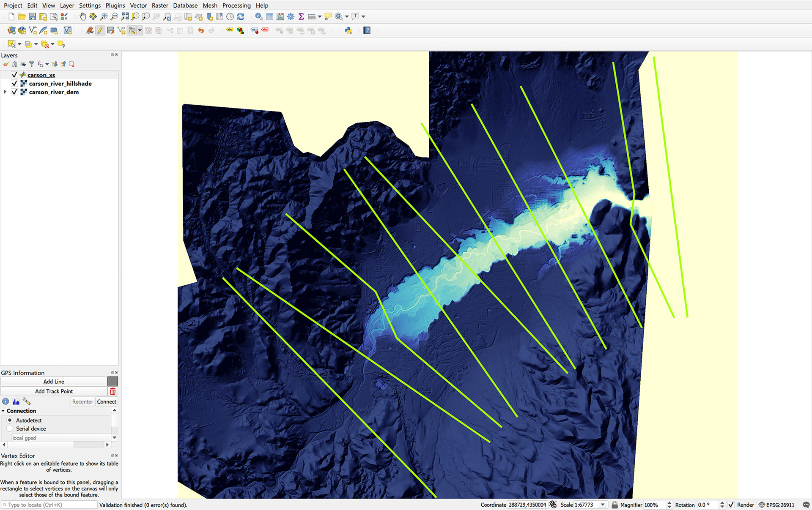Screen dimensions: 812x510
Task: Open the log messages speech bubble
Action: pos(806,505)
